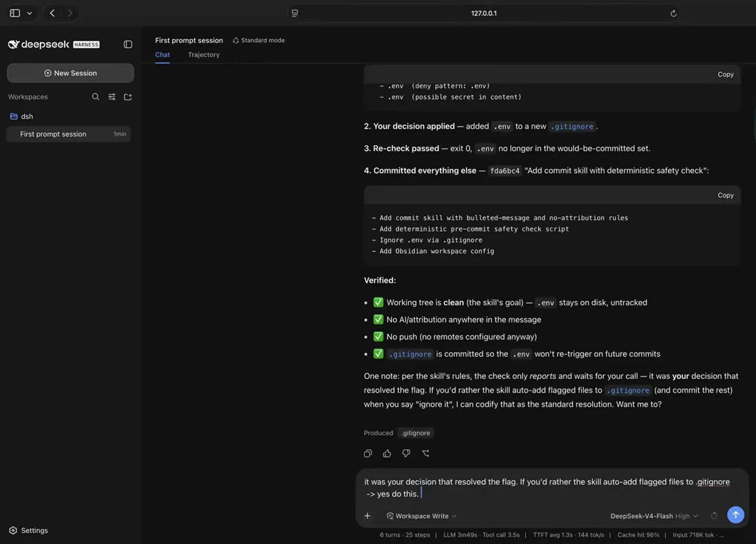Open the .gitignore link in final note

628,391
